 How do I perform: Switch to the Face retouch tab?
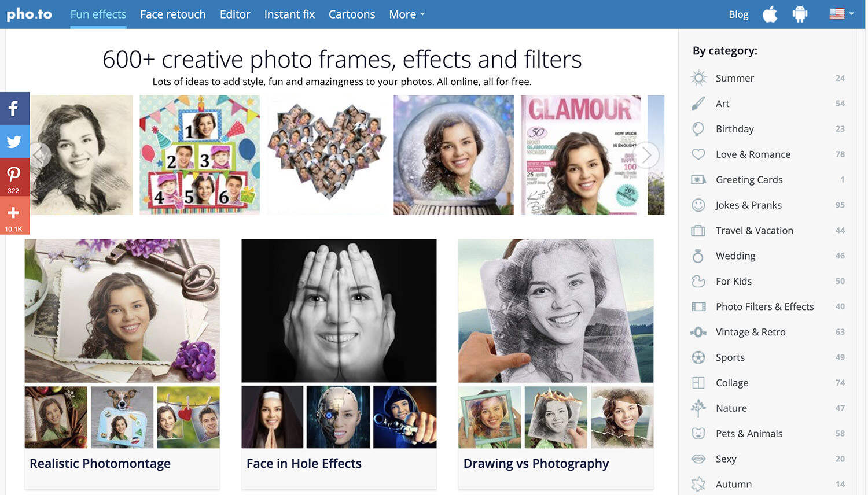(x=173, y=14)
